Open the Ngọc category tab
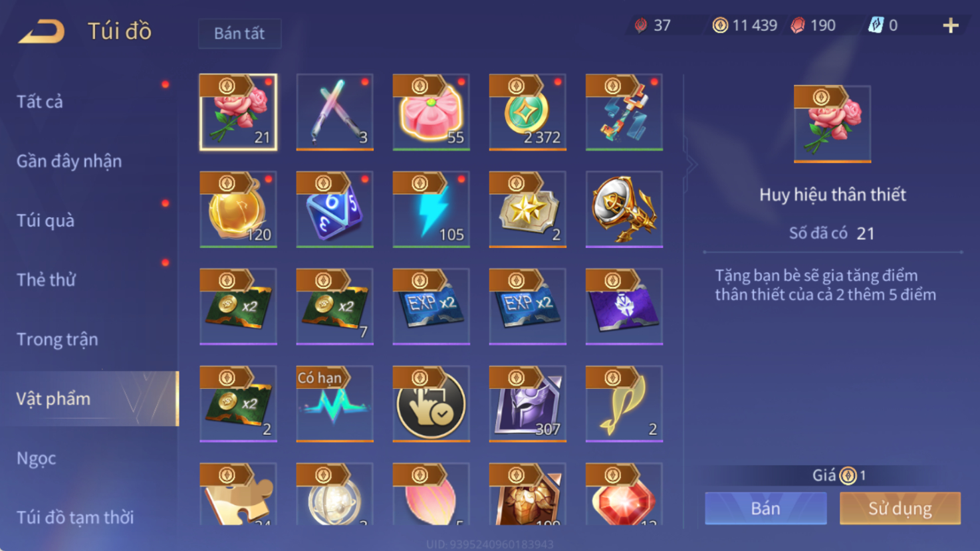The width and height of the screenshot is (980, 551). click(x=37, y=458)
